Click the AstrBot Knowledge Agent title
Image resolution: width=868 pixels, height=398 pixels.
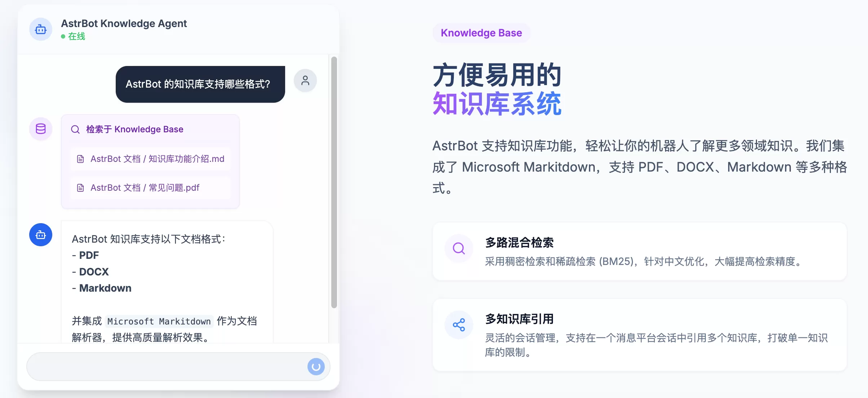[x=124, y=23]
